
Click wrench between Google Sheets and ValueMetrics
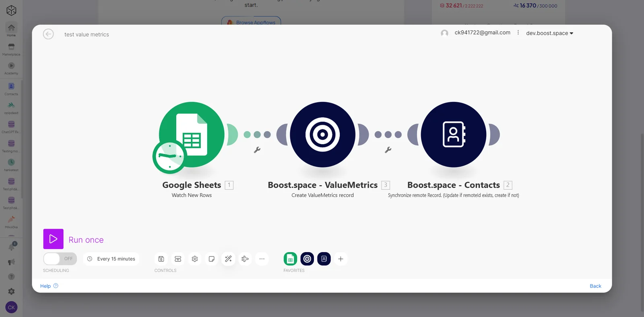tap(257, 150)
